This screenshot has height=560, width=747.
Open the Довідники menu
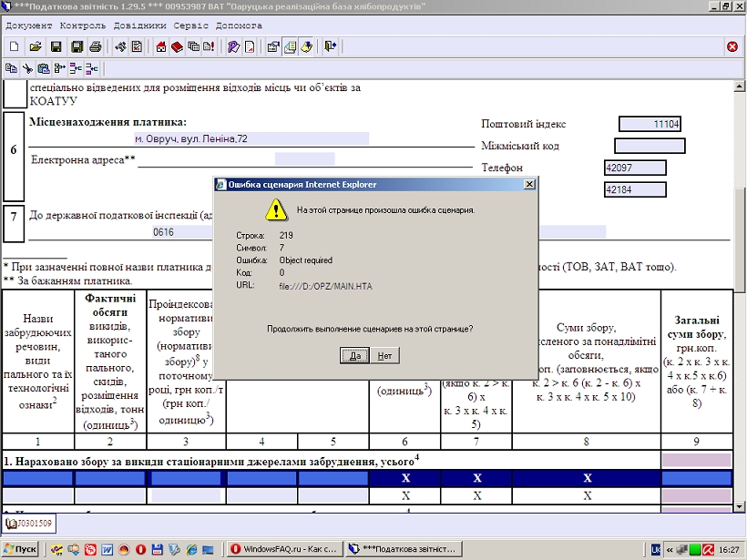coord(139,25)
